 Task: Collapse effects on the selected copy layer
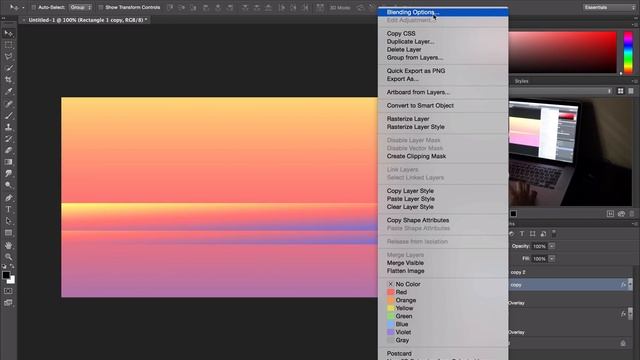(x=631, y=284)
